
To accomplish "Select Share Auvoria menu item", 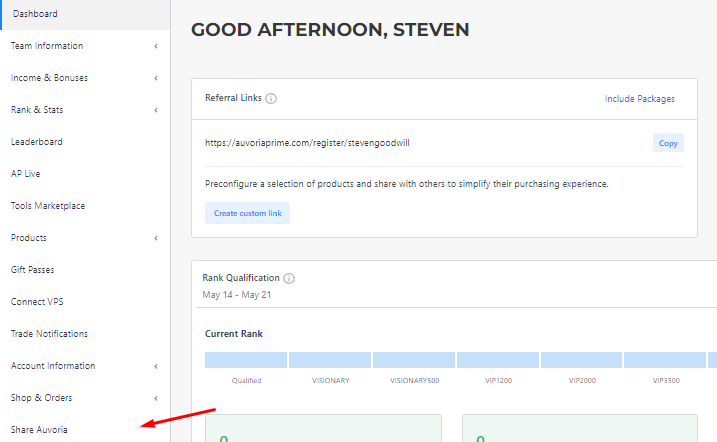I will pyautogui.click(x=39, y=430).
